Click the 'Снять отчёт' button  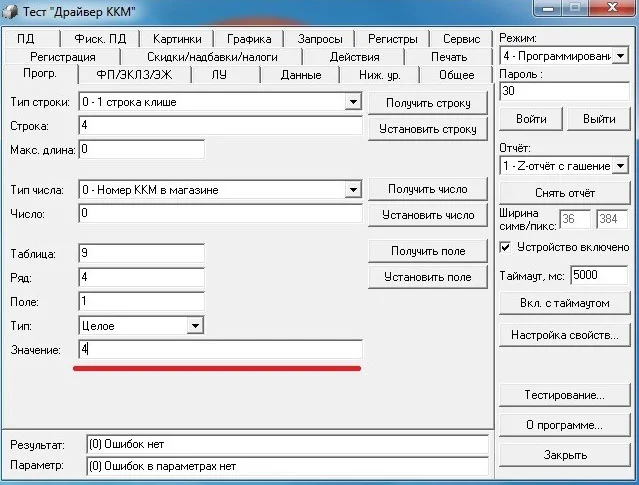tap(565, 193)
